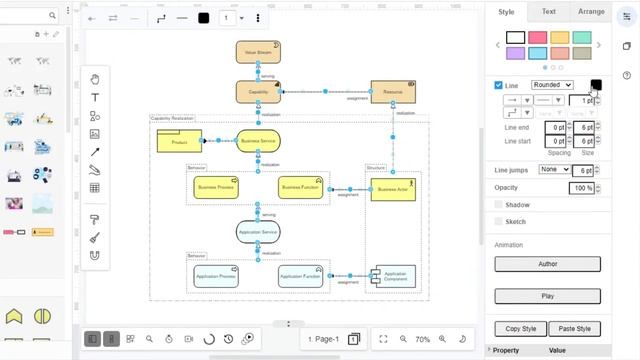This screenshot has width=640, height=360.
Task: Switch to the Style tab
Action: coord(506,12)
